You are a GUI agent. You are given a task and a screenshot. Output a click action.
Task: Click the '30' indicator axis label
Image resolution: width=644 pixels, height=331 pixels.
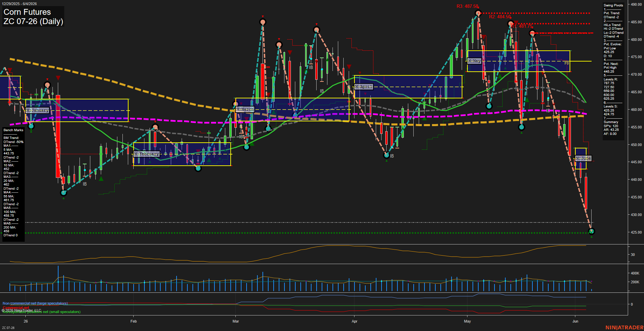tap(633, 255)
